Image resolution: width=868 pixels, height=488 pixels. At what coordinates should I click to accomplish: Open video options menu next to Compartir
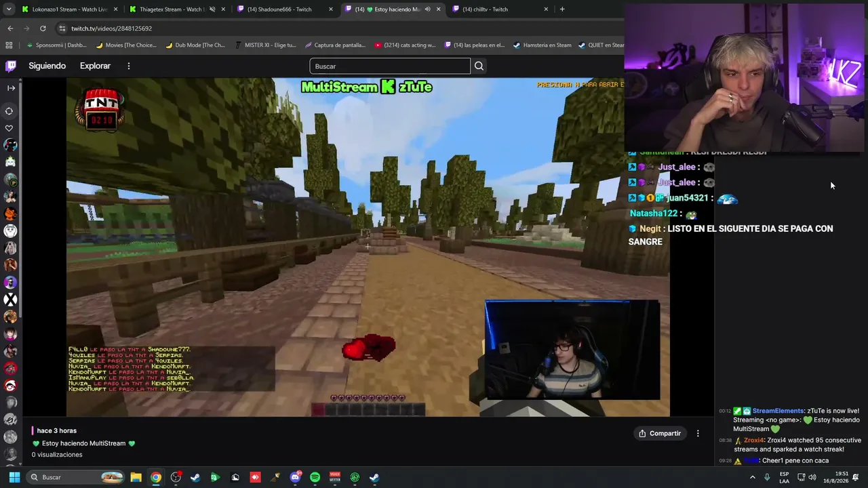[x=698, y=433]
